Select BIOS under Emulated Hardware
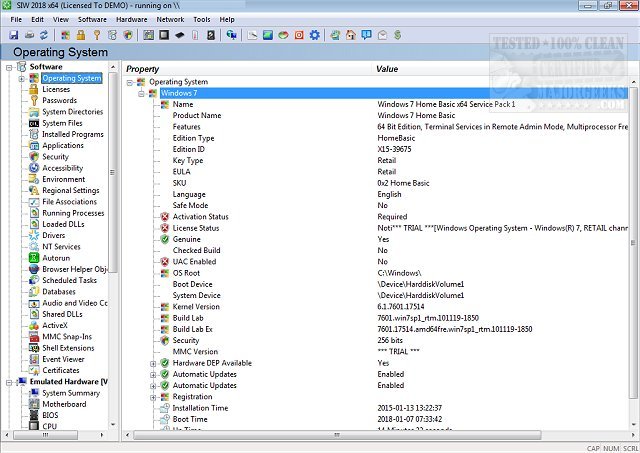The image size is (640, 453). point(52,415)
